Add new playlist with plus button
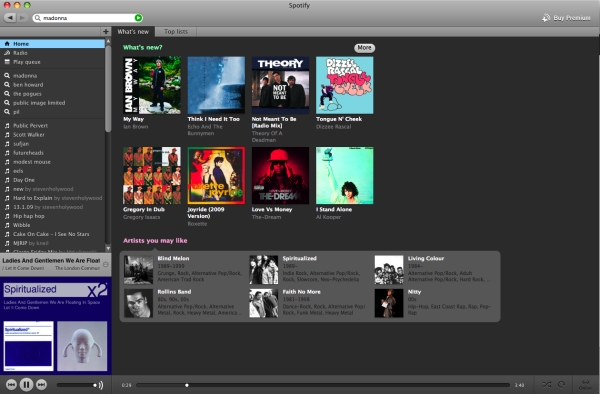600x394 pixels. (x=106, y=31)
